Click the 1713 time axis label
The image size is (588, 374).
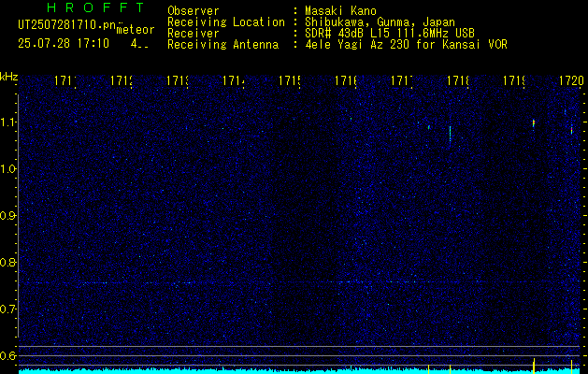pos(178,80)
